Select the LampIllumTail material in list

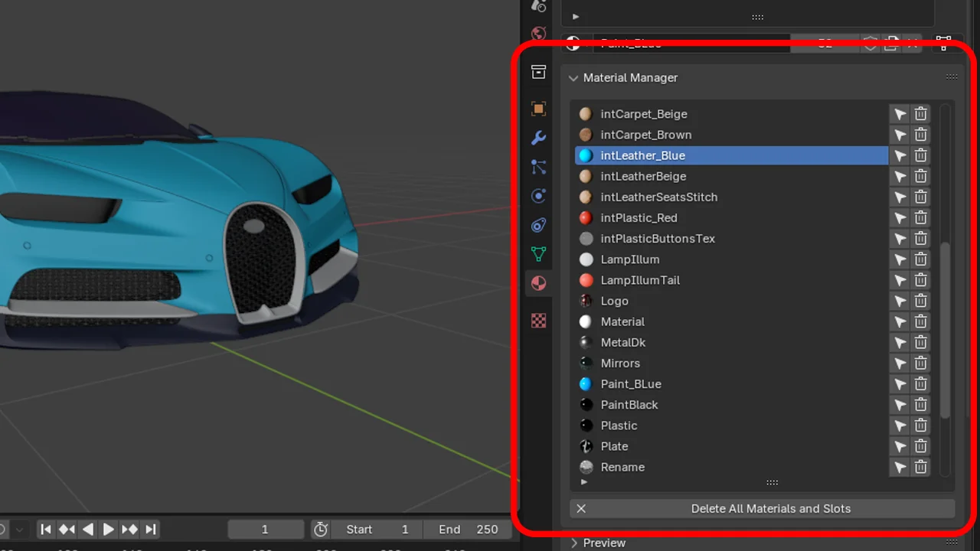pyautogui.click(x=640, y=280)
